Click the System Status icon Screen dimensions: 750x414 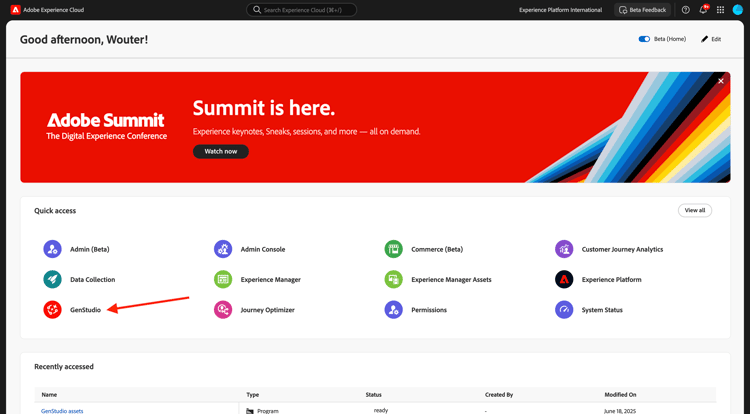pyautogui.click(x=564, y=310)
